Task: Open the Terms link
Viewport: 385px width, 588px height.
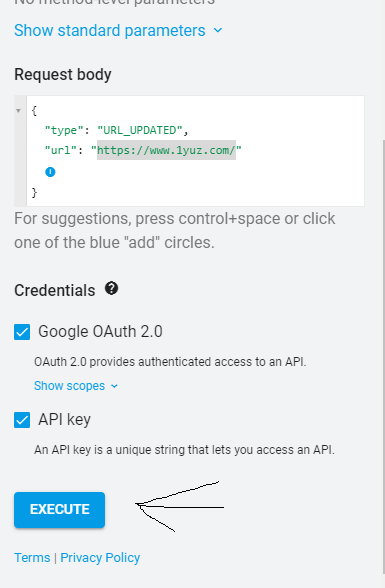Action: pos(32,558)
